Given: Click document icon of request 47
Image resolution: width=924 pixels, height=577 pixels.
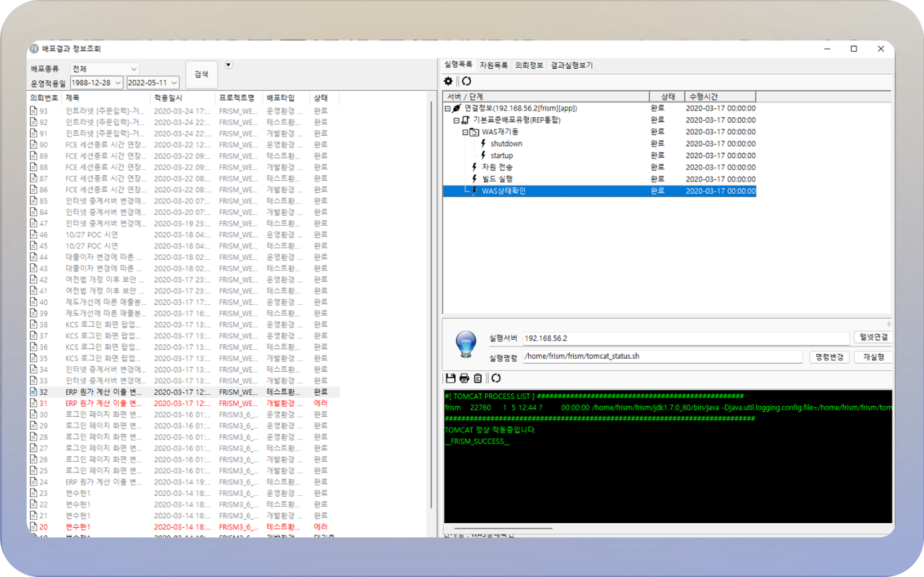Looking at the screenshot, I should (x=33, y=223).
